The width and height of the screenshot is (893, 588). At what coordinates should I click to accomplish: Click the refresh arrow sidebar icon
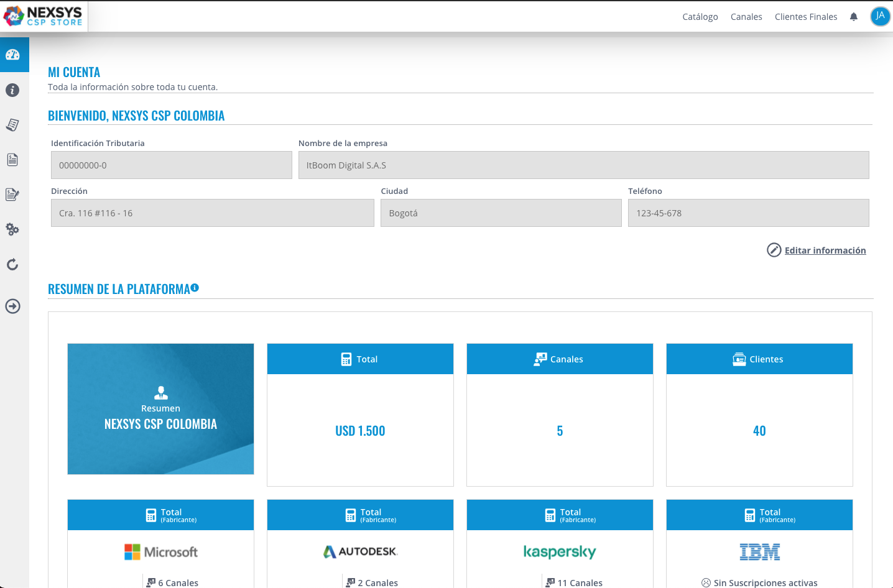coord(12,265)
